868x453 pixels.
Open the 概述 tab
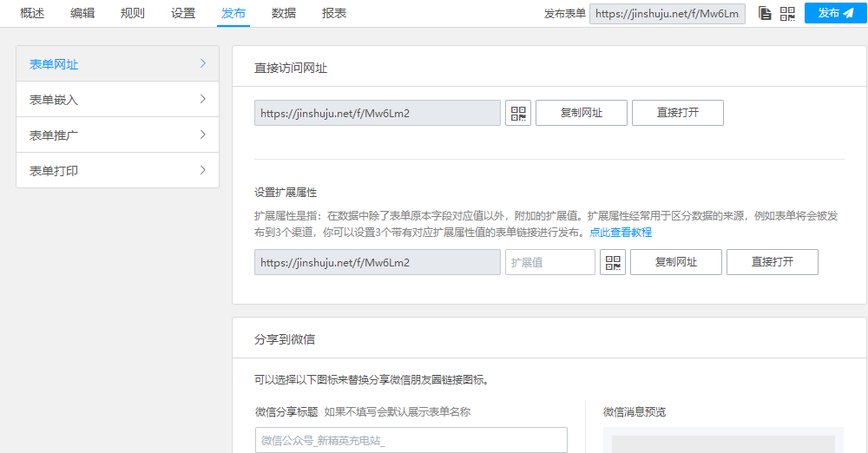[32, 13]
